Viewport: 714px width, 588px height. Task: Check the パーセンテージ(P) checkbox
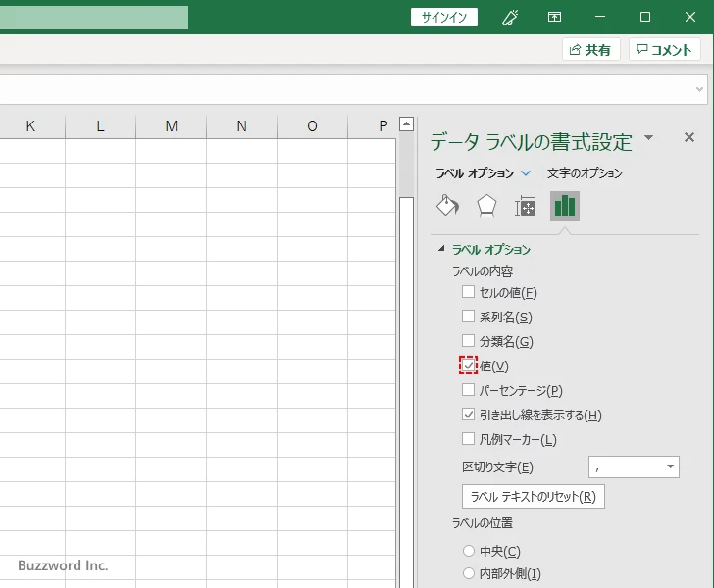468,390
